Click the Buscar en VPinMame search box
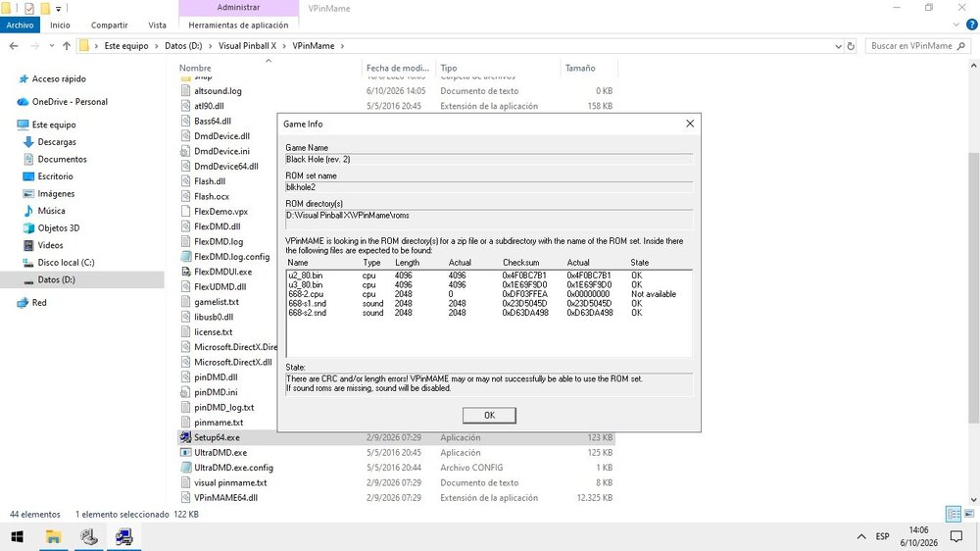This screenshot has height=551, width=980. (917, 46)
